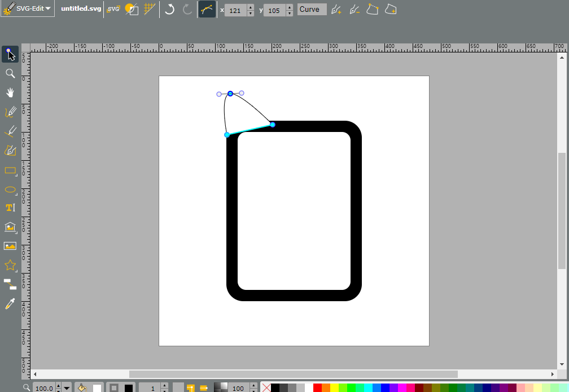The width and height of the screenshot is (569, 392).
Task: Expand the zoom level dropdown arrow
Action: click(67, 388)
